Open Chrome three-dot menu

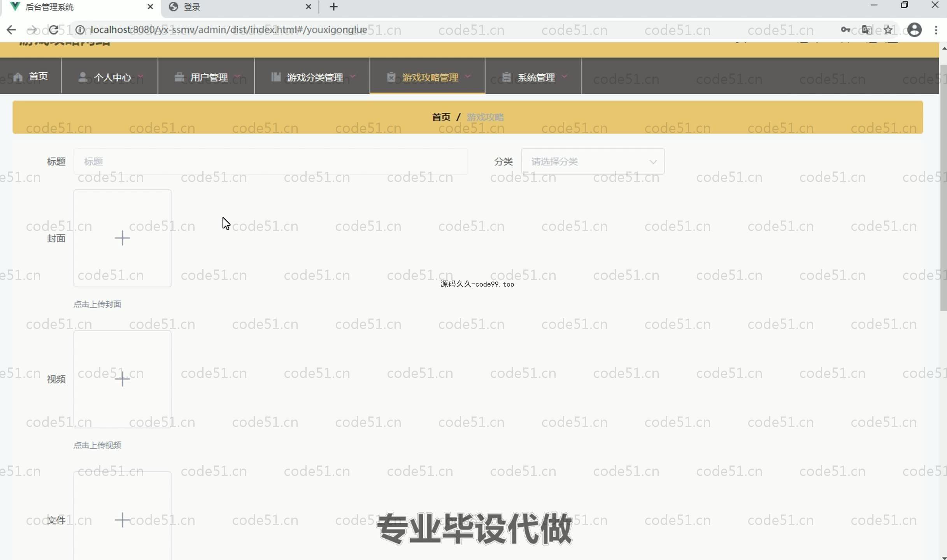(x=936, y=30)
